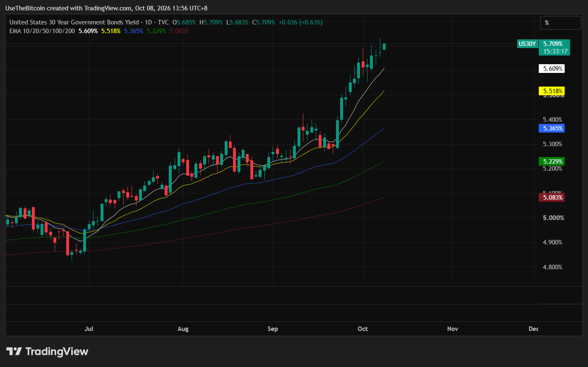
Task: Click the Jul label on the time axis
Action: point(89,329)
